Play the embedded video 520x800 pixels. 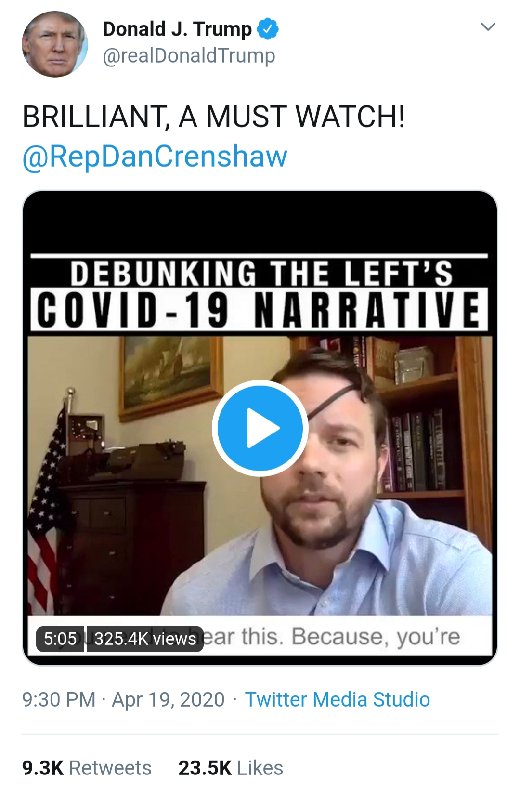(260, 428)
